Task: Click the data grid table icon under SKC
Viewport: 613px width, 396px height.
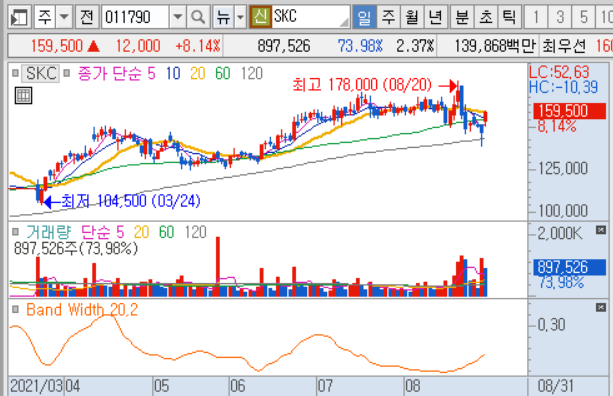Action: point(23,96)
